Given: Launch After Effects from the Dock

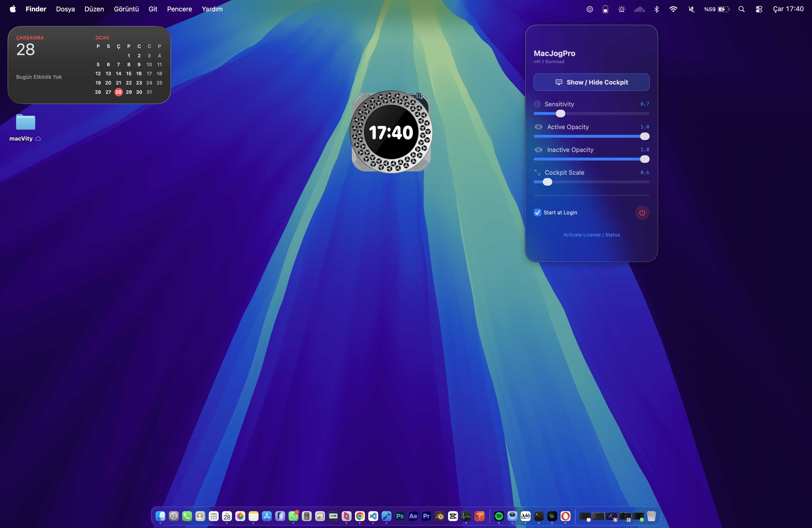Looking at the screenshot, I should pyautogui.click(x=413, y=516).
